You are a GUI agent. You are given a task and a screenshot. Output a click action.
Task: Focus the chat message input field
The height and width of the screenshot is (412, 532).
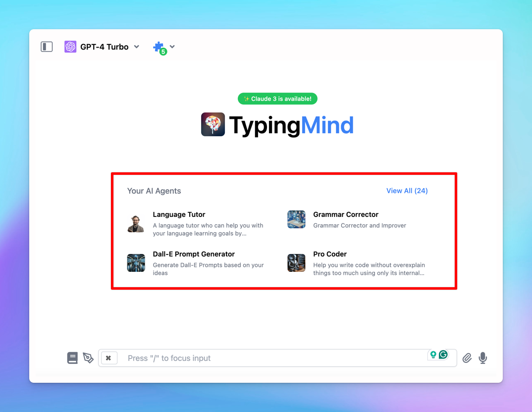pyautogui.click(x=277, y=358)
